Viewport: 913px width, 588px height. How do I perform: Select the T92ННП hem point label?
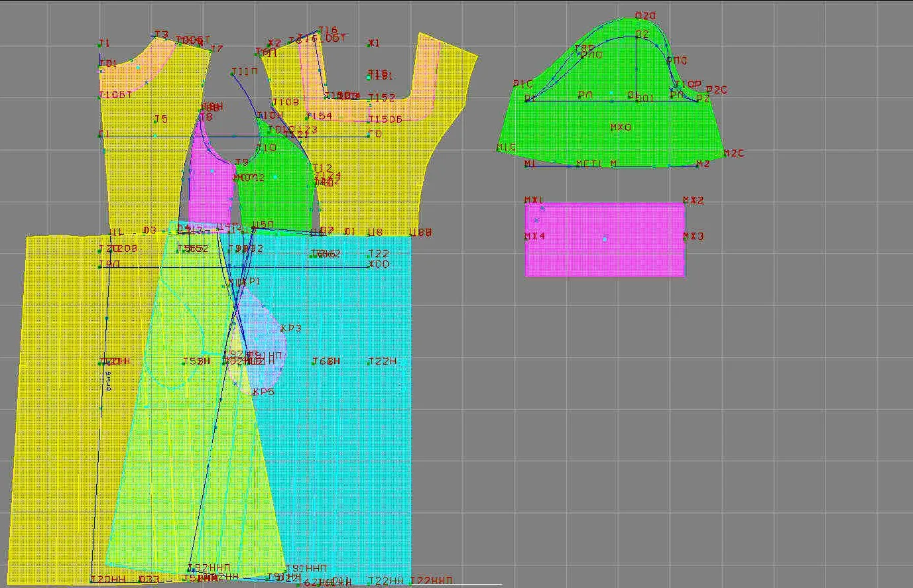(210, 568)
